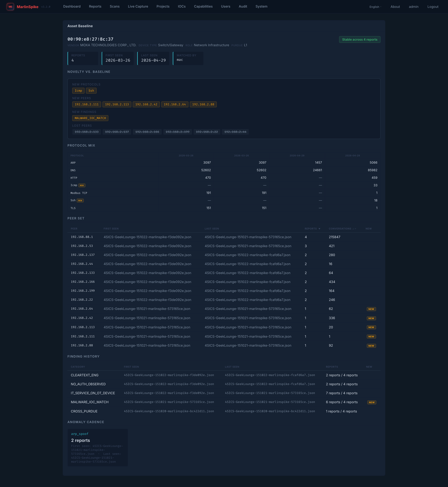This screenshot has width=448, height=487.
Task: Click lost peer chip 192.168.2.44
Action: click(x=235, y=132)
